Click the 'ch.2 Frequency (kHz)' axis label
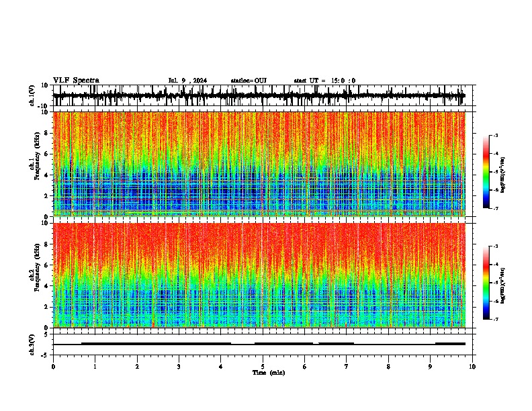Viewport: 532px width, 411px height. point(34,267)
